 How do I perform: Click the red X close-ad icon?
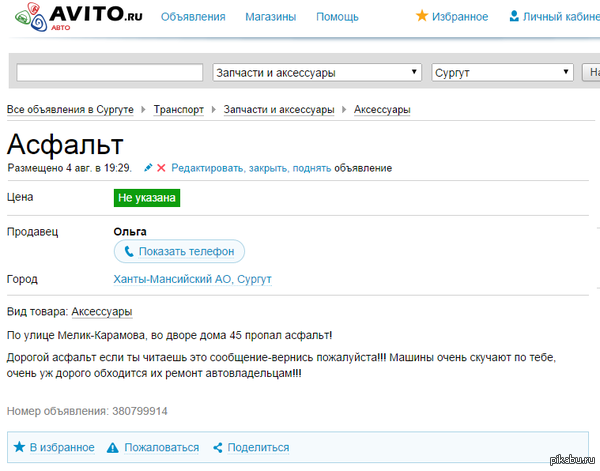click(x=161, y=168)
